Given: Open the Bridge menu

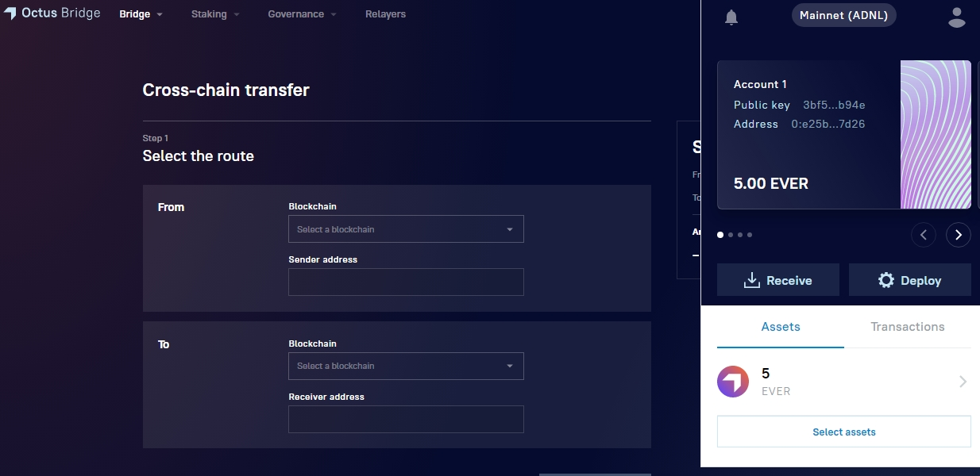Looking at the screenshot, I should point(141,14).
